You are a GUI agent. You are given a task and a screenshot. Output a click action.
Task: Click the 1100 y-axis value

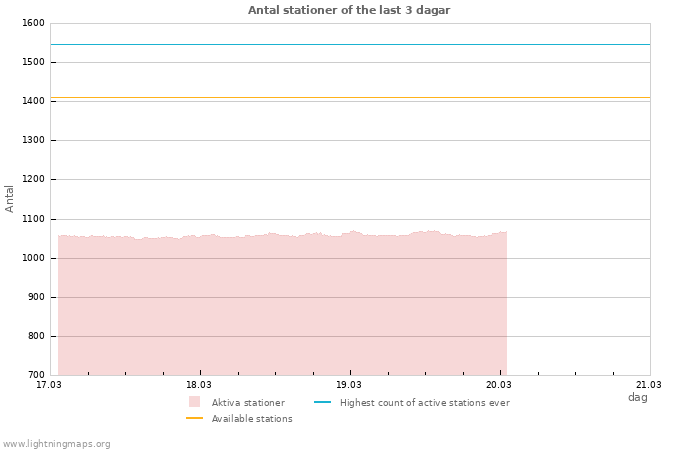[33, 219]
